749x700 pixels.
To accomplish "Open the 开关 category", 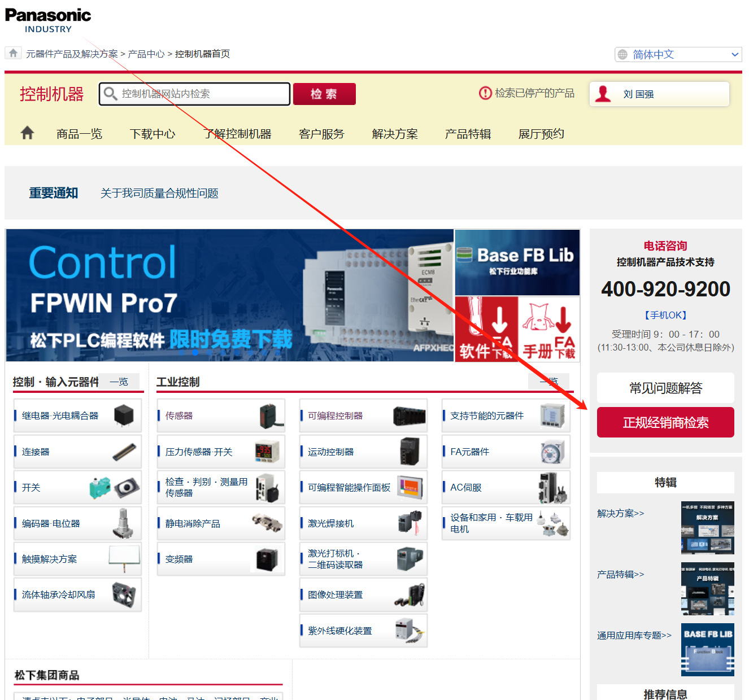I will point(77,487).
